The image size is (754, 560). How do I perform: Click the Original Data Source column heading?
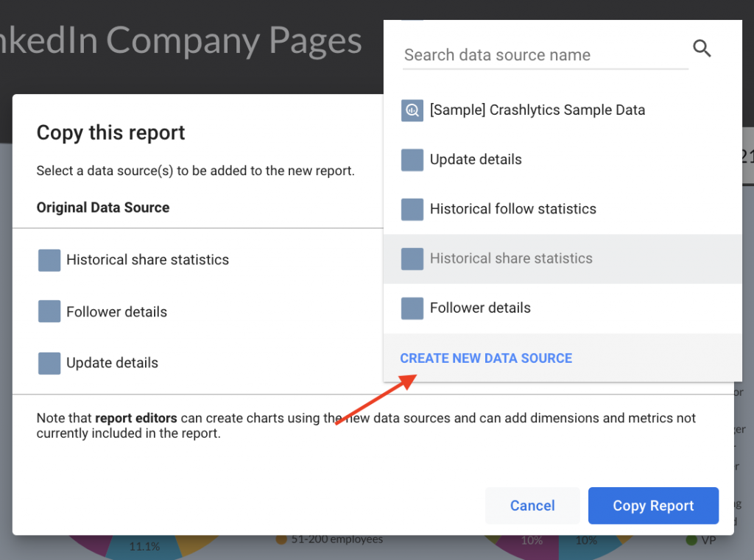click(103, 208)
